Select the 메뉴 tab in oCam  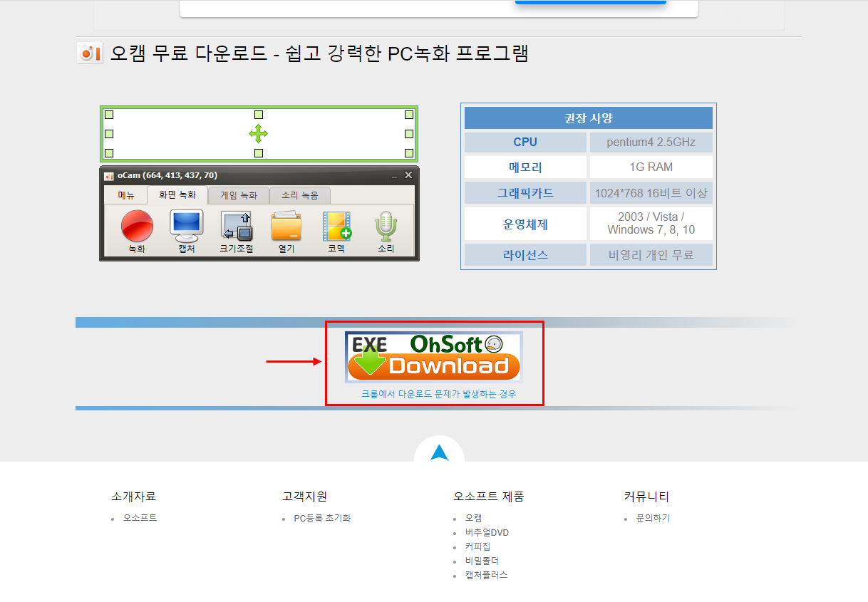click(126, 195)
